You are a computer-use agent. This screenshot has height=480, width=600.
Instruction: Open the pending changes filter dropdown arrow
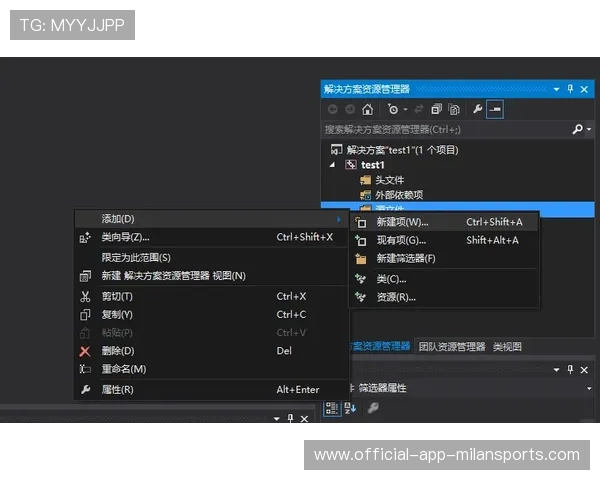pos(406,110)
